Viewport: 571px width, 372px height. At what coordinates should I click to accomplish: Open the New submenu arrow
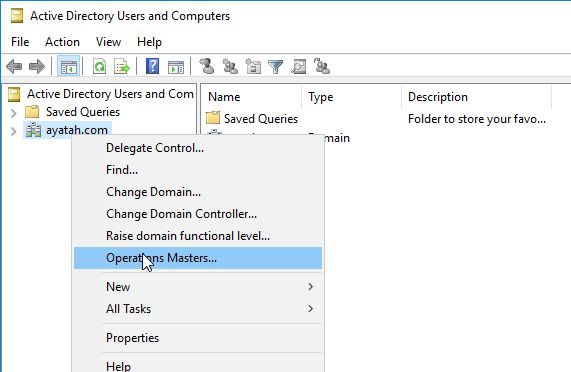click(310, 287)
